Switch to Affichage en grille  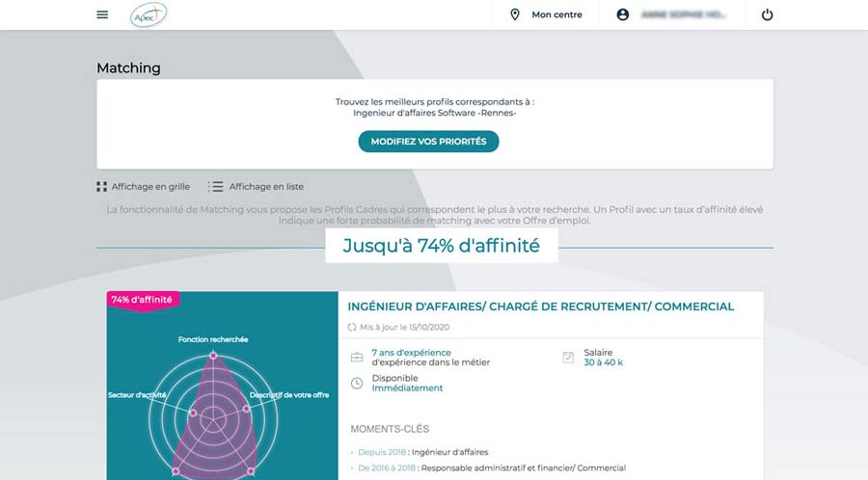click(x=150, y=187)
